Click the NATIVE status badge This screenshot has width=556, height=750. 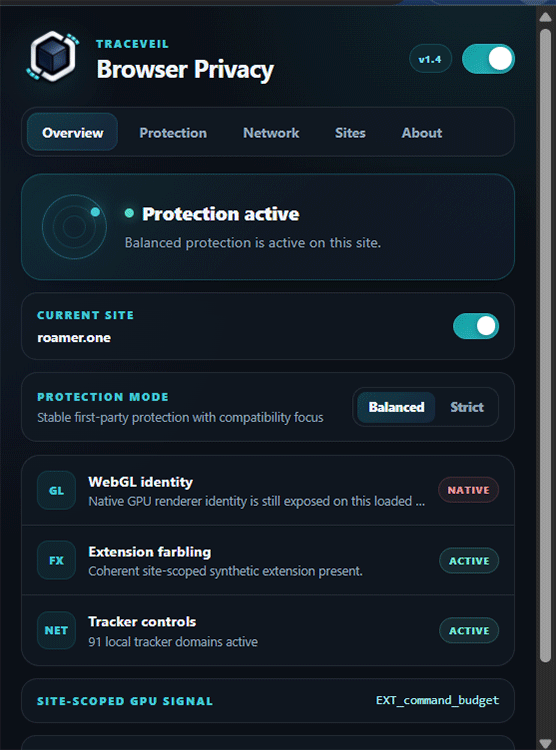click(x=468, y=490)
